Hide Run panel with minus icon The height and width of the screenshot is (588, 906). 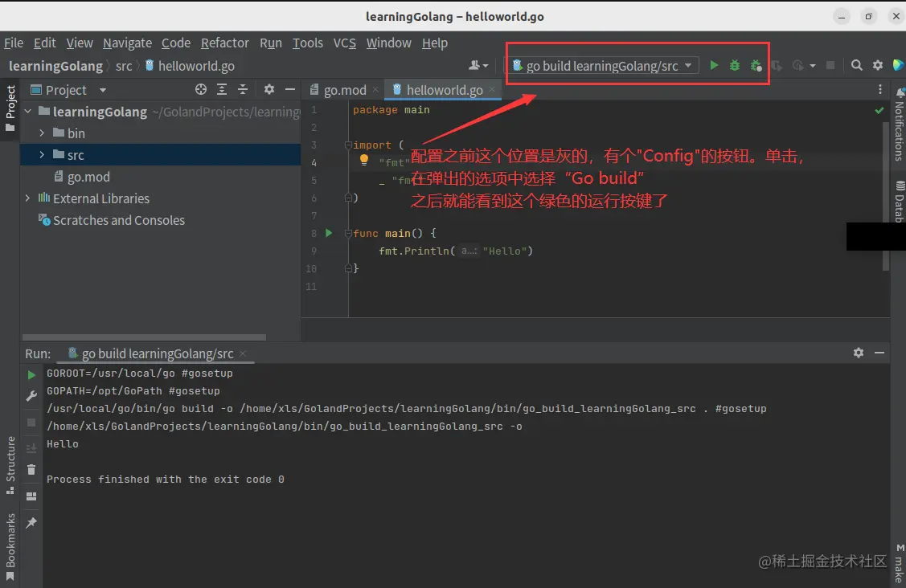879,353
